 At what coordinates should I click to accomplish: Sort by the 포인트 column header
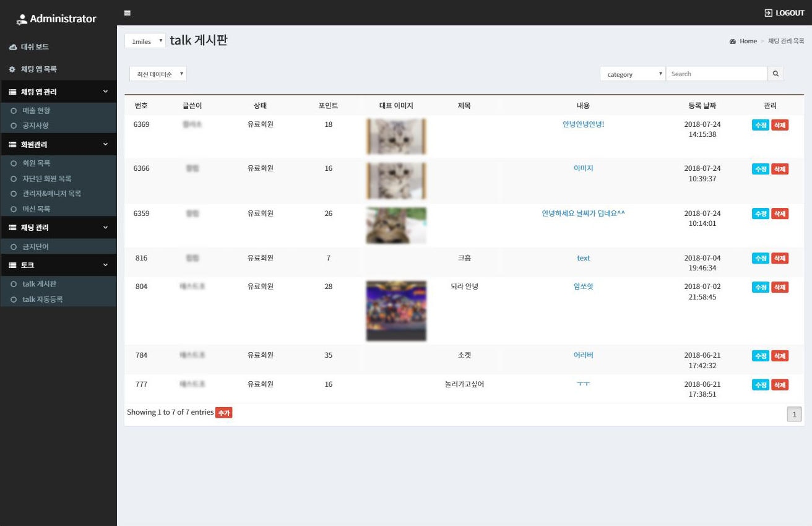pyautogui.click(x=328, y=106)
